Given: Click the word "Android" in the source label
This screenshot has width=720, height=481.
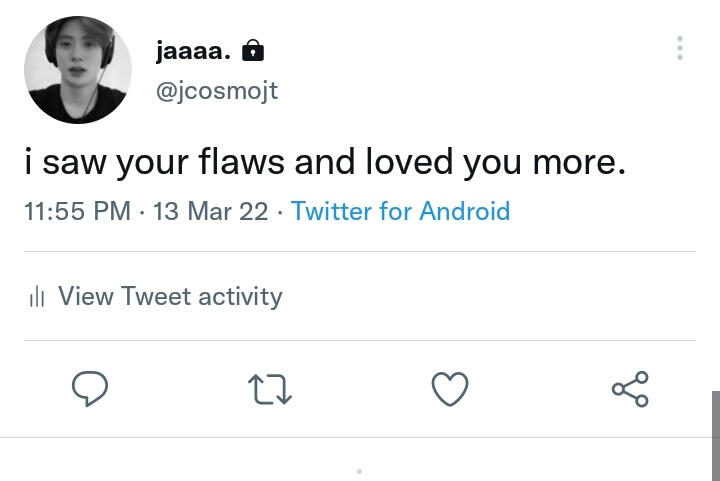Looking at the screenshot, I should (x=464, y=212).
